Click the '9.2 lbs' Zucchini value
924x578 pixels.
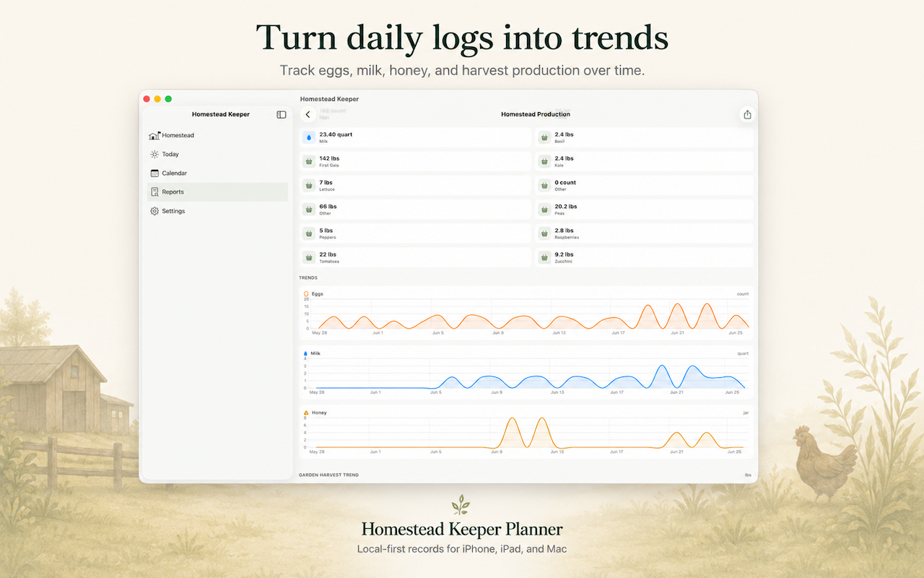(x=564, y=254)
